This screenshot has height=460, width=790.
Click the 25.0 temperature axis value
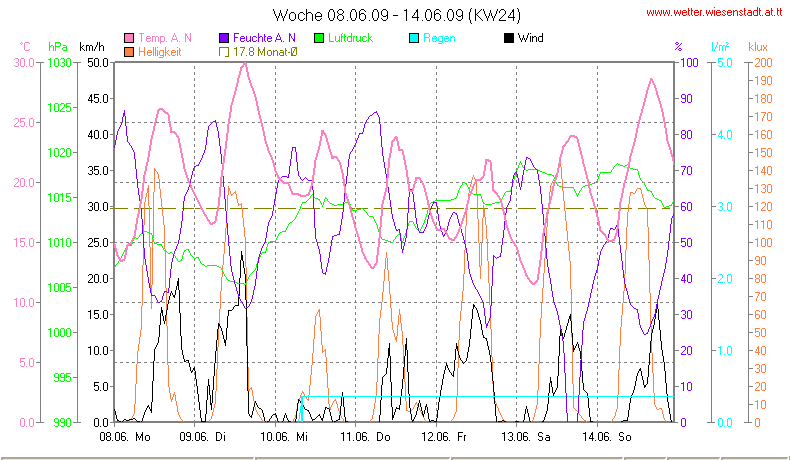24,123
